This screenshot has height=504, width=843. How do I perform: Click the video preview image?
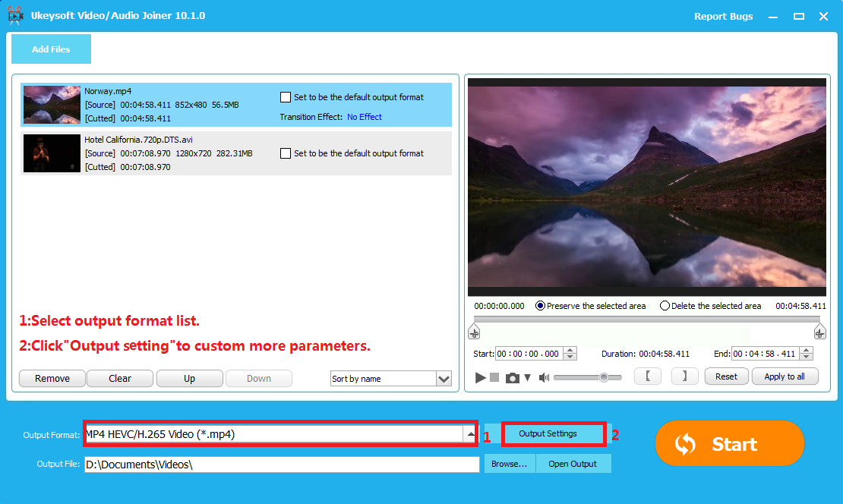pyautogui.click(x=647, y=187)
